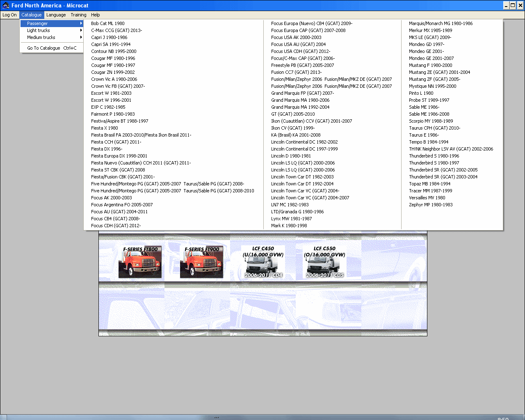Select Ikon CV (GCAT) 1999-
This screenshot has height=420, width=525.
click(293, 128)
